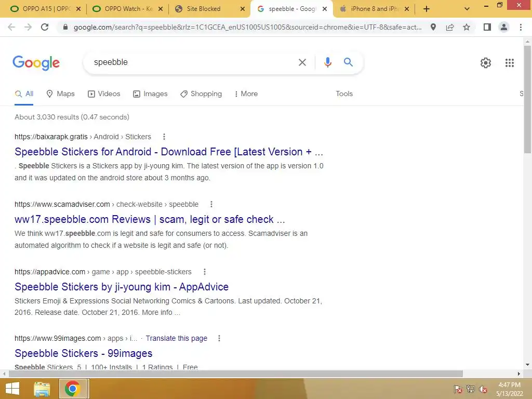Open options for appadvice result

tap(205, 272)
